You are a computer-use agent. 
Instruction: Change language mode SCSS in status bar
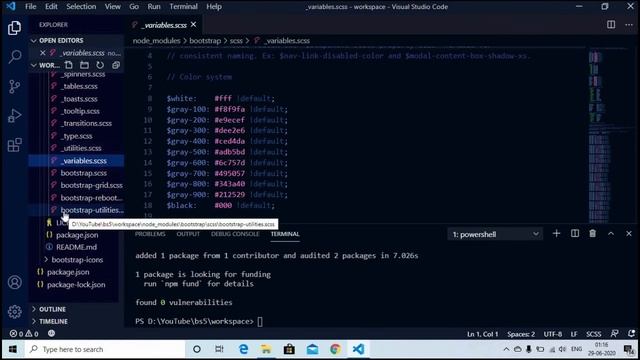(x=593, y=334)
